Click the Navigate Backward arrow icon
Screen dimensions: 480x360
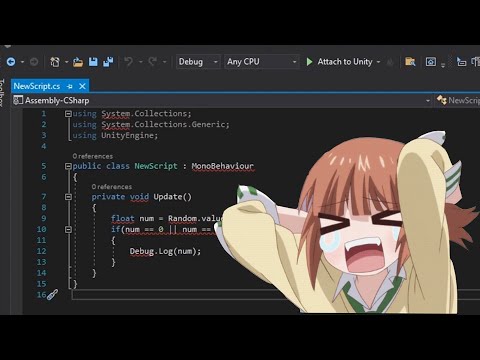(x=11, y=62)
